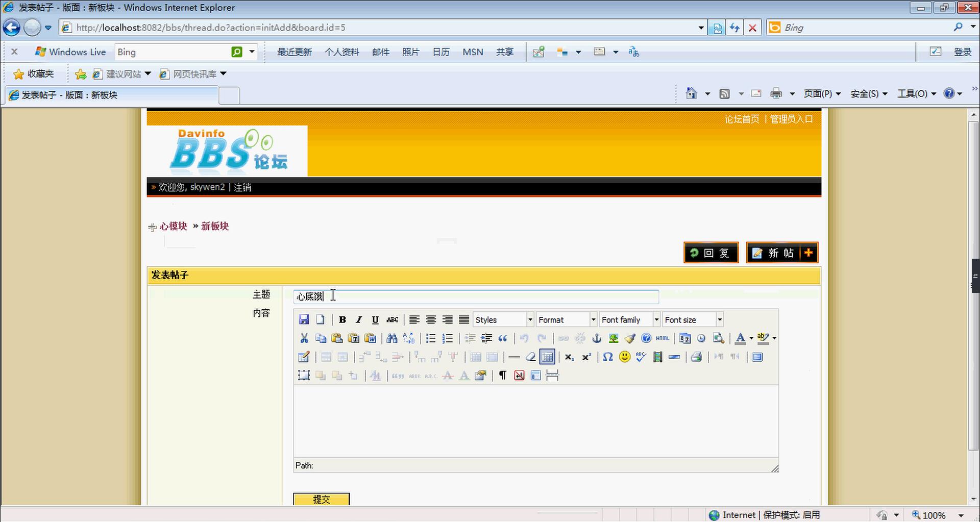
Task: Open the Font family dropdown
Action: (630, 319)
